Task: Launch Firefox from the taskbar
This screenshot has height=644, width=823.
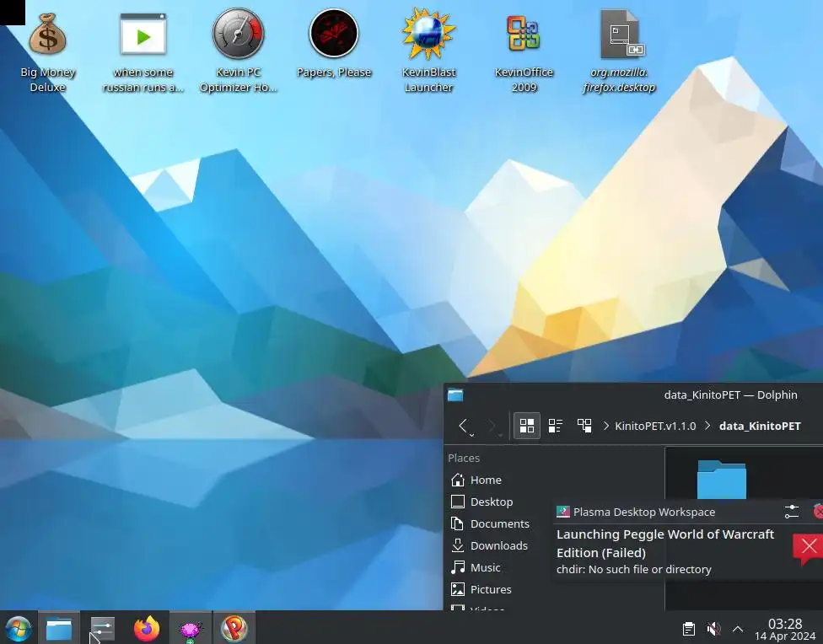Action: [147, 628]
